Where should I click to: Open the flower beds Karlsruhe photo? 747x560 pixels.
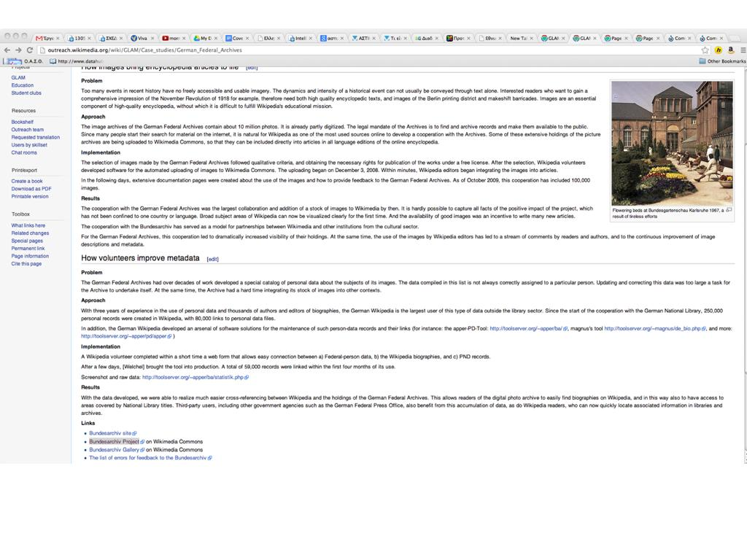tap(672, 143)
